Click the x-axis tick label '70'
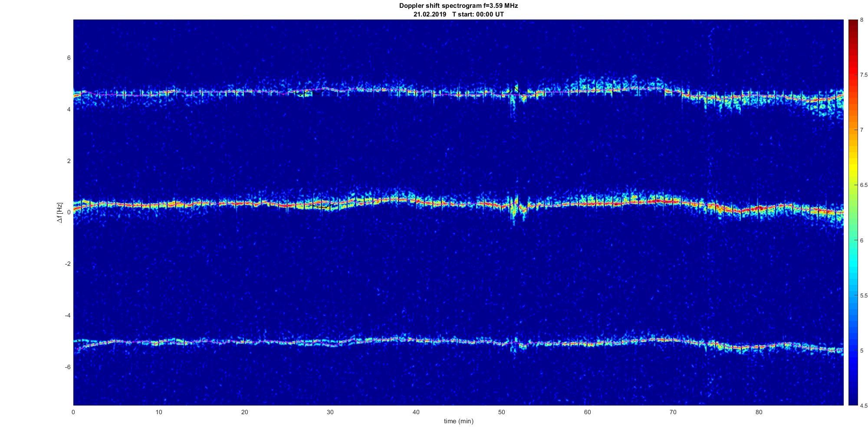This screenshot has height=435, width=868. point(673,412)
